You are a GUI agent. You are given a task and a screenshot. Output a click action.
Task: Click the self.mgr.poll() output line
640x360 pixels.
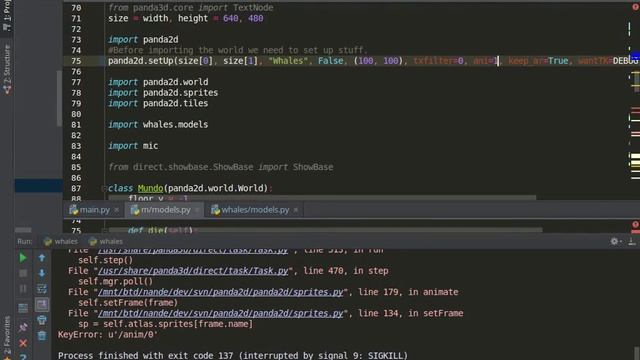click(x=116, y=281)
